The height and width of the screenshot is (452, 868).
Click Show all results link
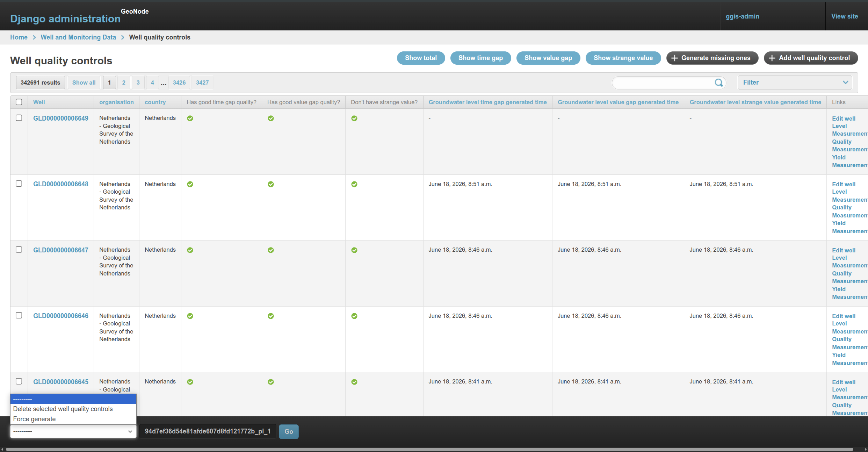click(x=84, y=82)
